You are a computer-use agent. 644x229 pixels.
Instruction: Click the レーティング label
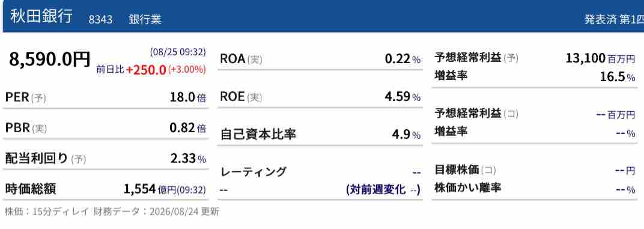[253, 171]
